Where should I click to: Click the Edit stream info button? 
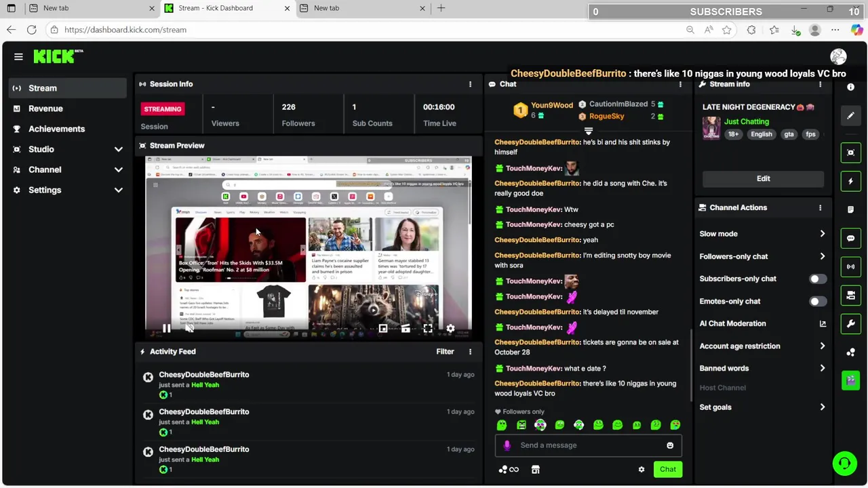pyautogui.click(x=764, y=178)
